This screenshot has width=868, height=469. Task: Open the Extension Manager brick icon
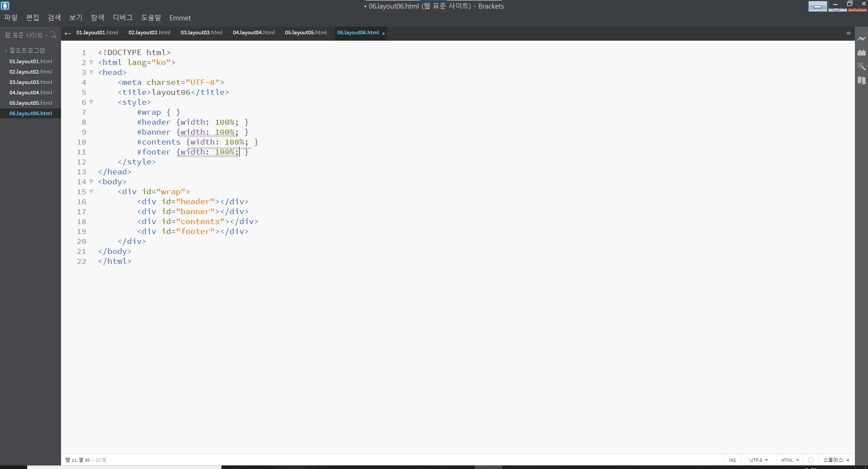862,53
